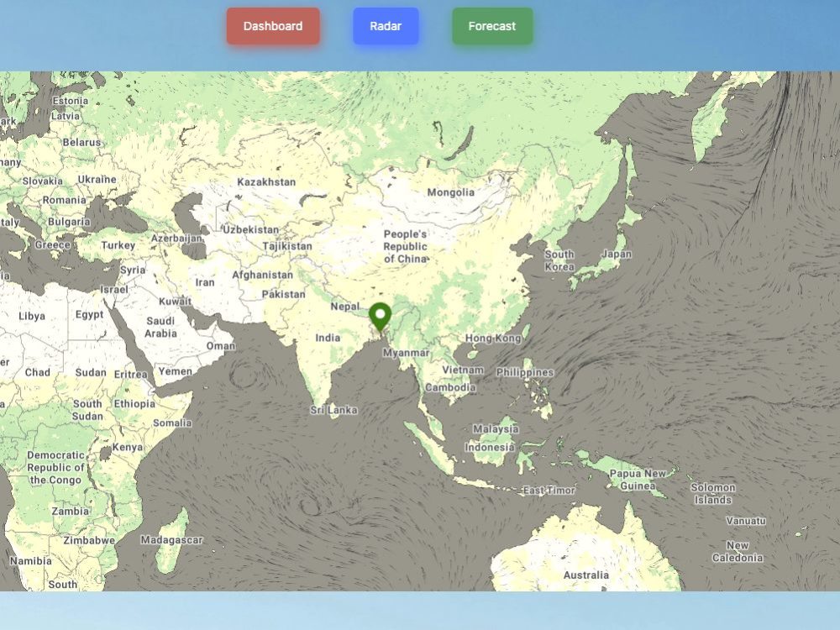Click the Uzbekistan map label

[x=250, y=230]
